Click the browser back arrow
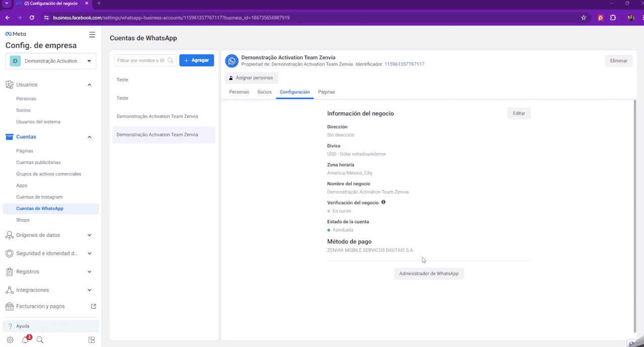 point(8,18)
